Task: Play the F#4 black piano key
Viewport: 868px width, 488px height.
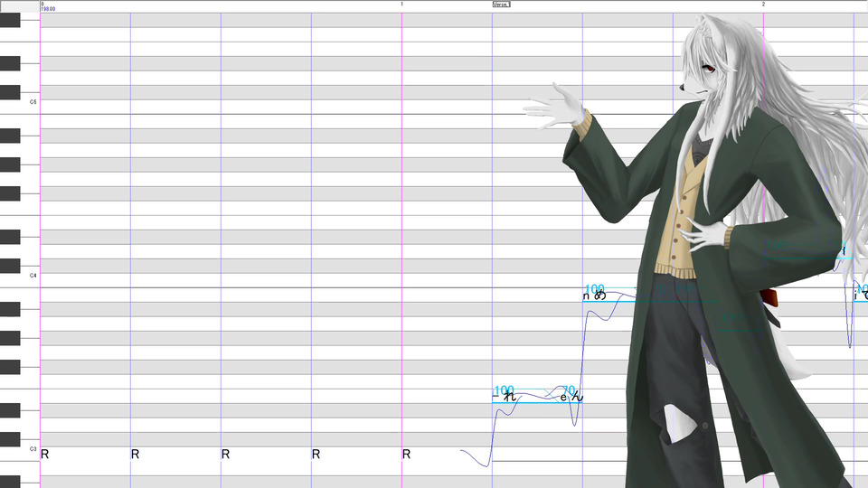Action: [x=10, y=193]
